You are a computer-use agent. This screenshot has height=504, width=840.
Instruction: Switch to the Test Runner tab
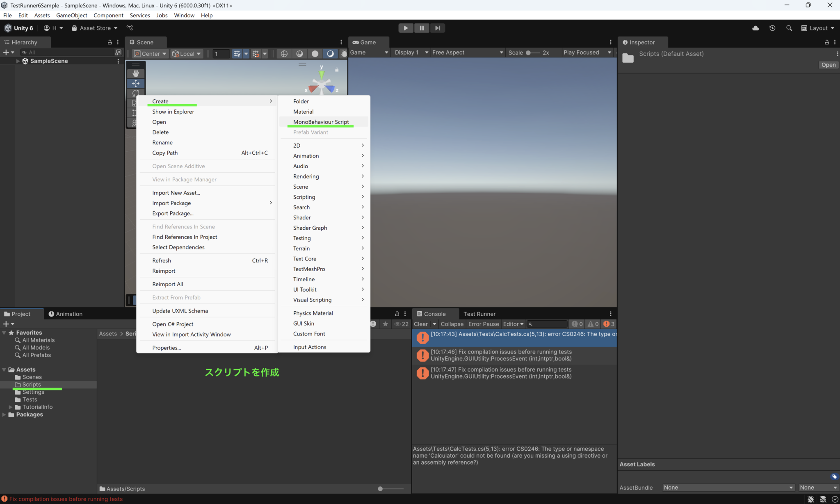(479, 314)
